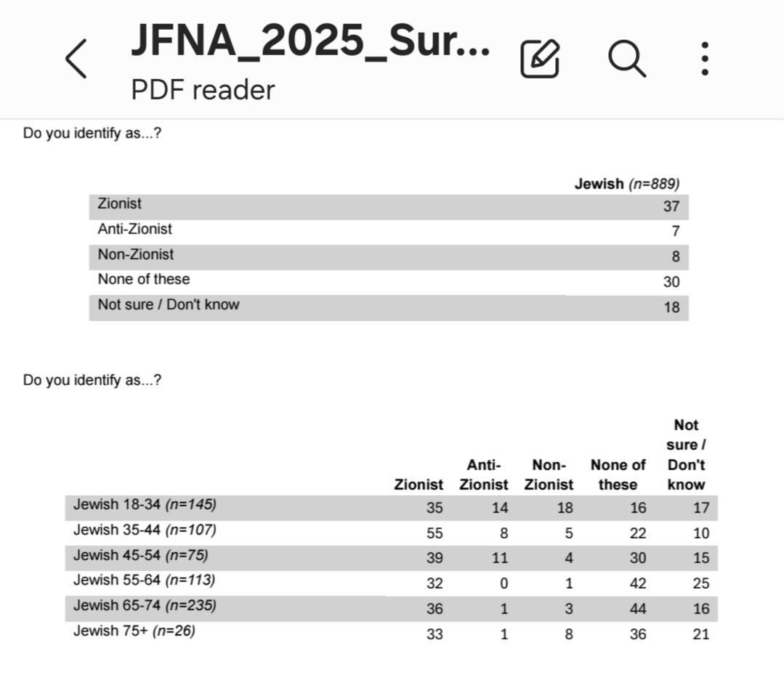Tap the "Jewish 35-44 (n=107)" row label
This screenshot has height=692, width=784.
[145, 530]
